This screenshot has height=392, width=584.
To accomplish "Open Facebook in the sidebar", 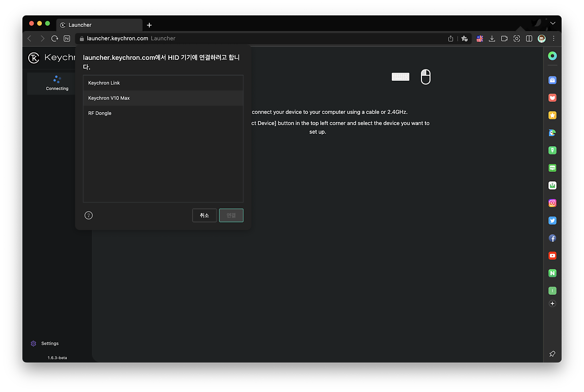I will pos(552,238).
